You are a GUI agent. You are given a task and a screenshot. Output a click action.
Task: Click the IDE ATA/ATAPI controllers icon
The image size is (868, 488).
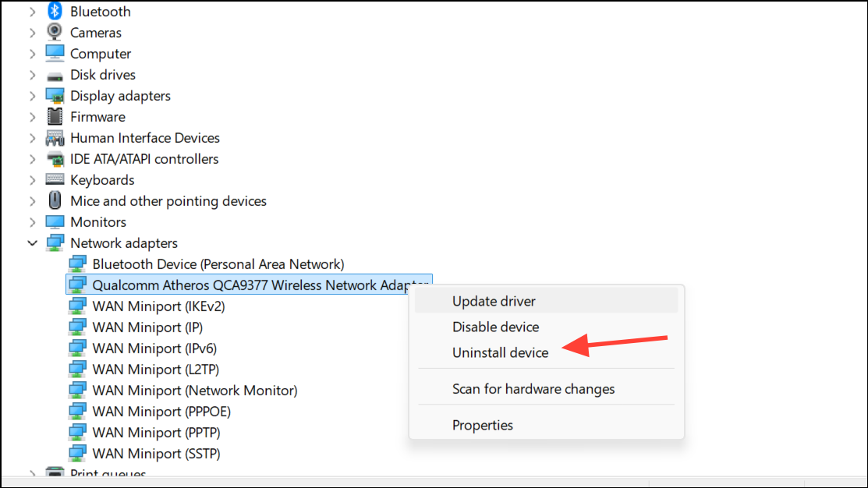(54, 158)
